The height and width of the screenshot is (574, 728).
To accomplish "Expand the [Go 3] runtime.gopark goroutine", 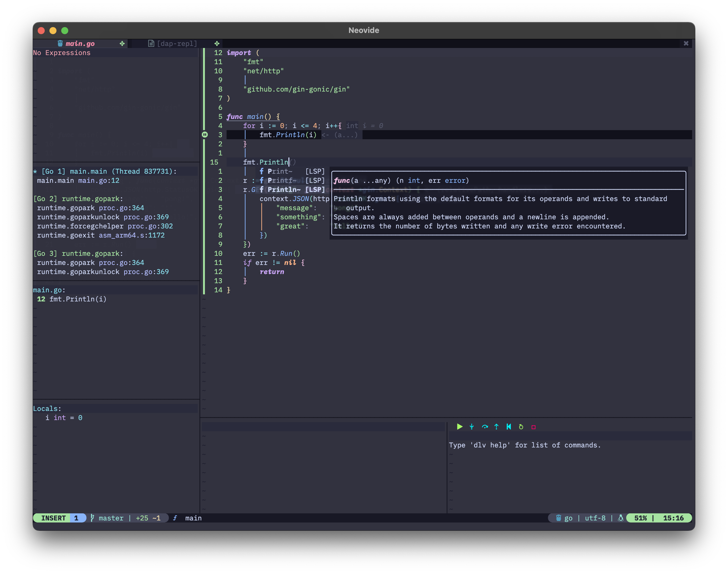I will click(x=78, y=253).
